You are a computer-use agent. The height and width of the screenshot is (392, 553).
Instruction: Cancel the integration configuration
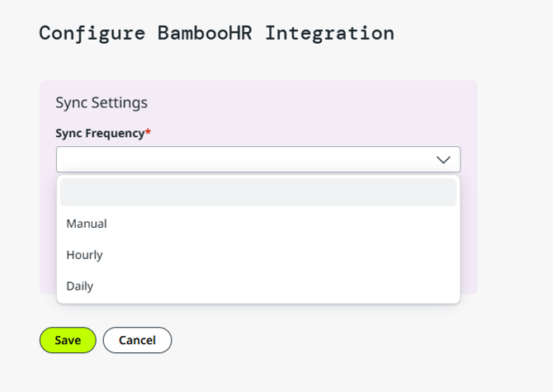tap(137, 340)
